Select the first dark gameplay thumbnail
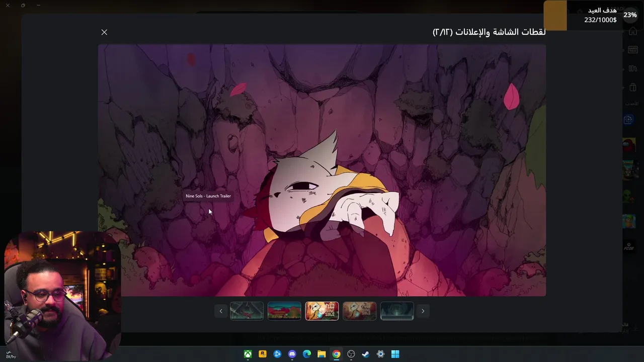Image resolution: width=644 pixels, height=362 pixels. (x=247, y=311)
